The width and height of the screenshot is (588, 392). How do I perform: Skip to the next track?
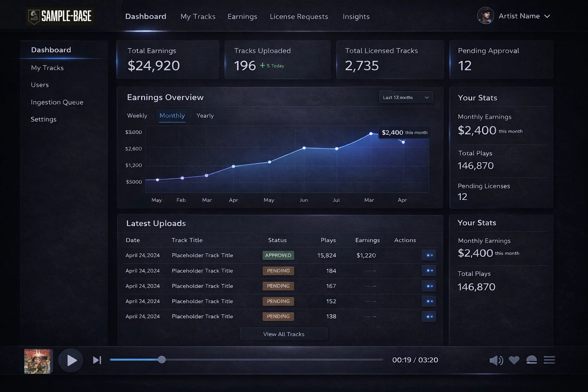click(x=97, y=360)
